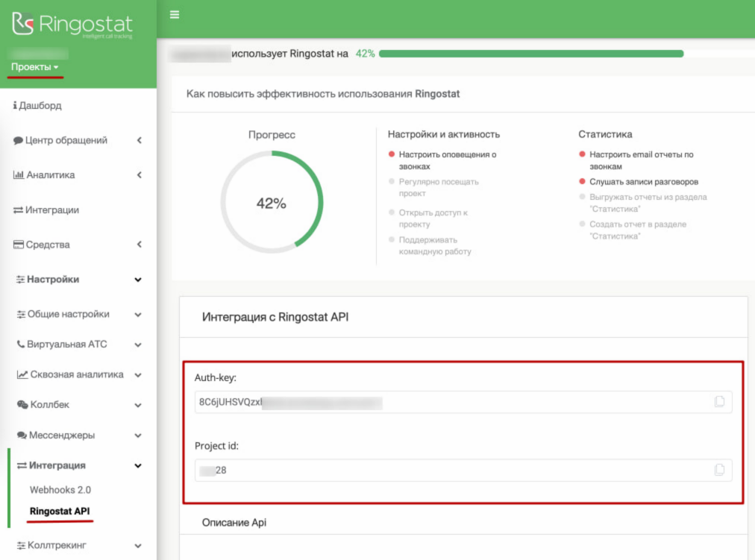Click the Мессенджеры chat icon

pyautogui.click(x=22, y=435)
